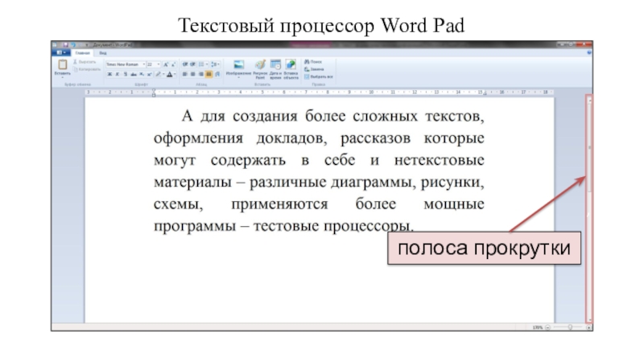The width and height of the screenshot is (644, 362).
Task: Toggle underline Ч formatting
Action: coord(126,74)
